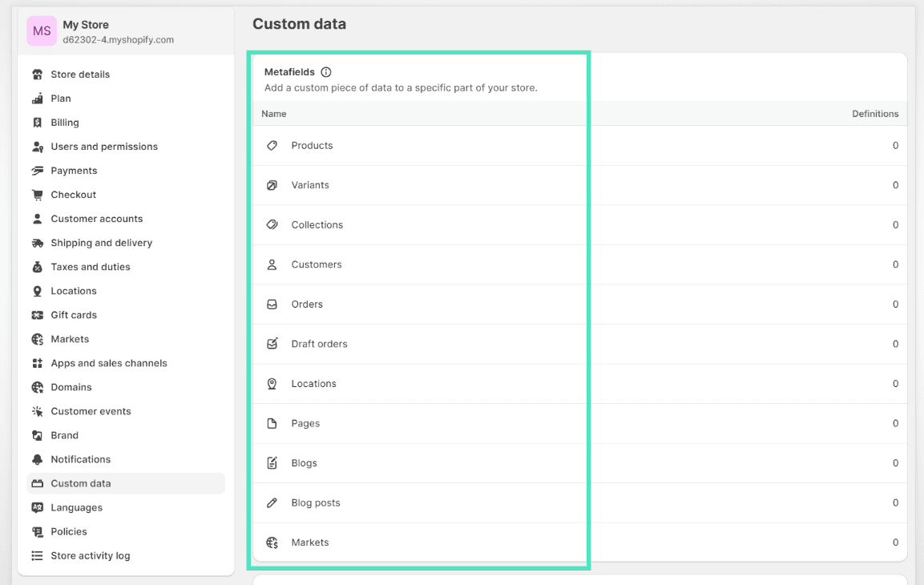Viewport: 924px width, 585px height.
Task: Click the Definitions column header
Action: pos(875,113)
